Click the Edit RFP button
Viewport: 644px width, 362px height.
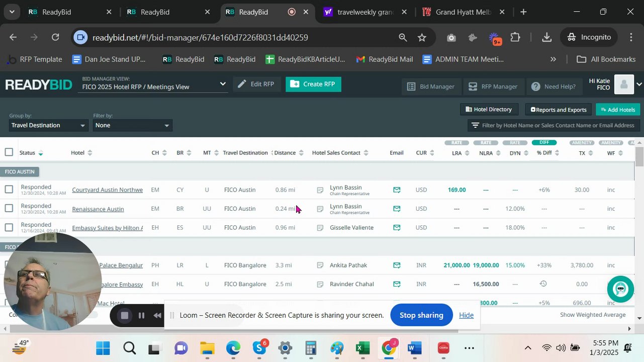(256, 84)
